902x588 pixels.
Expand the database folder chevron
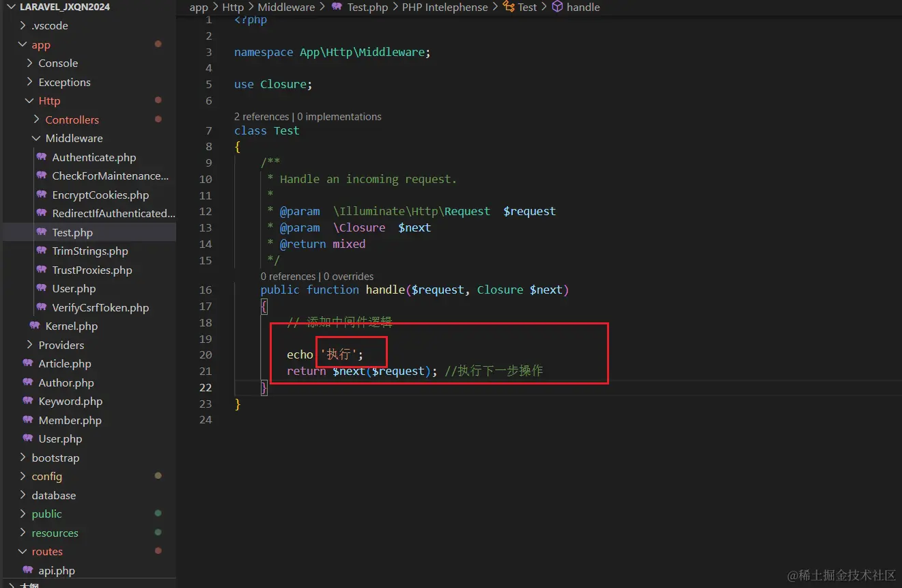point(23,495)
